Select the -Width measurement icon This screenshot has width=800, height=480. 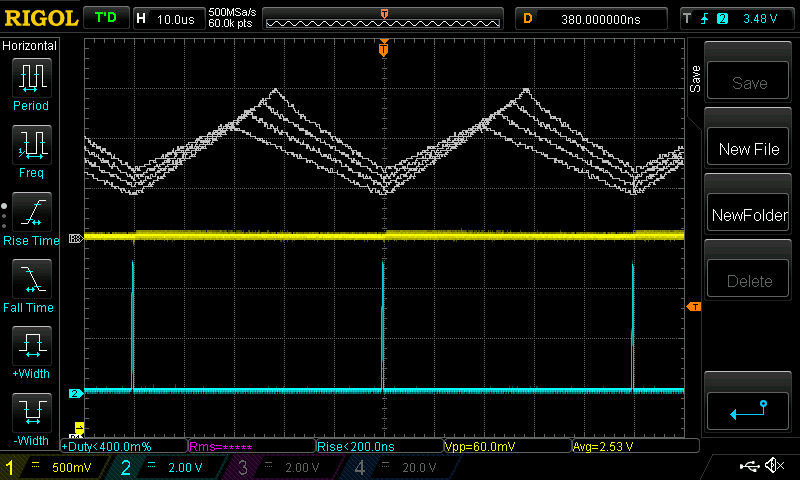(x=30, y=415)
